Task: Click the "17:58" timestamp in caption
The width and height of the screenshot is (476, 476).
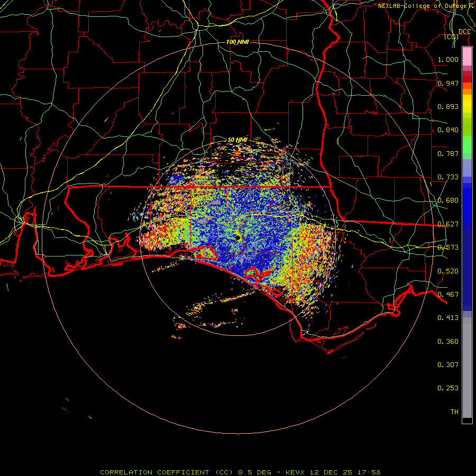Action: click(x=369, y=472)
